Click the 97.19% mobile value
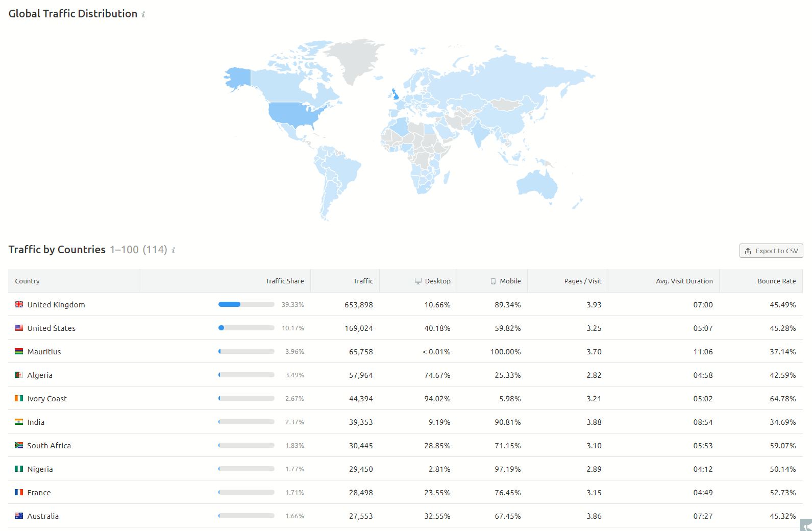Viewport: 812px width, 531px height. pyautogui.click(x=508, y=469)
